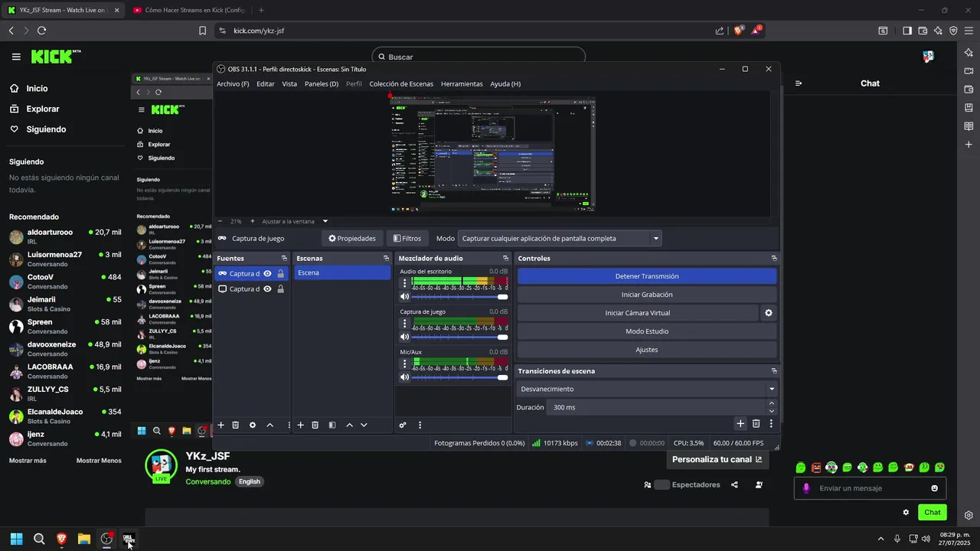The image size is (980, 551).
Task: Toggle visibility of game capture source
Action: click(x=267, y=273)
